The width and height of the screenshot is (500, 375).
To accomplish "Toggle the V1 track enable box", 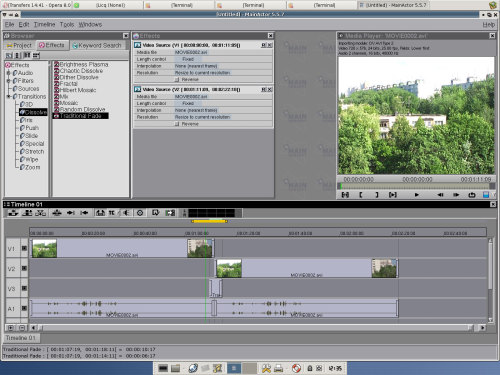I will coord(24,248).
